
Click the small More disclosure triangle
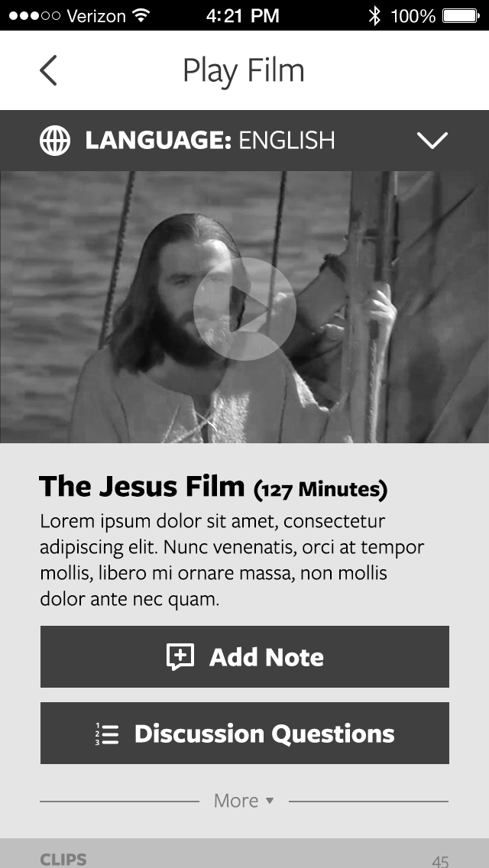(x=270, y=800)
